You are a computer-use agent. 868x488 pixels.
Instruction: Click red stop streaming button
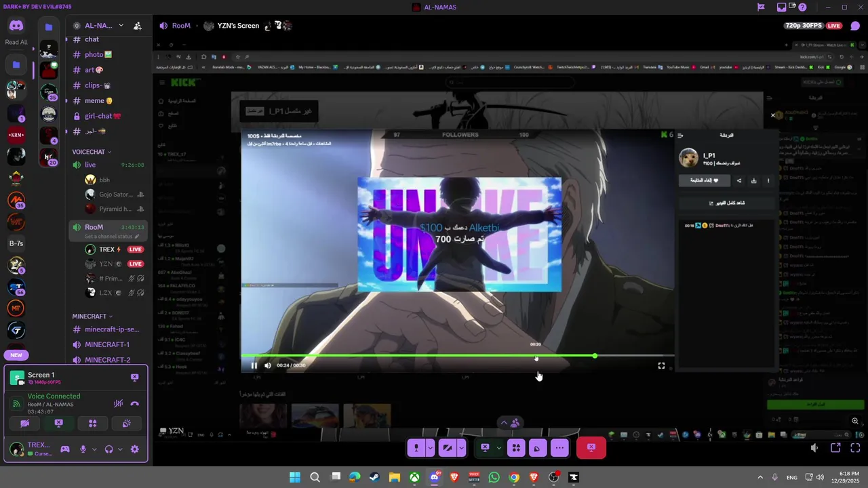[x=591, y=448]
